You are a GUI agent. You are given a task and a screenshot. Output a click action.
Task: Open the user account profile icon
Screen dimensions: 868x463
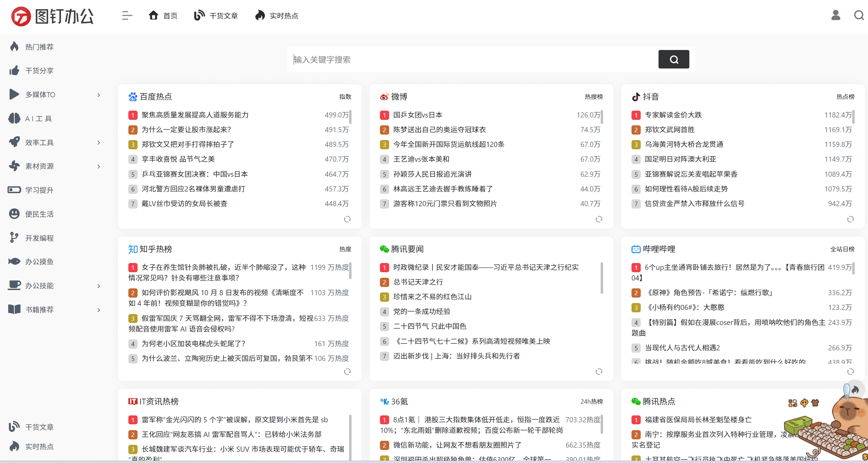click(x=836, y=15)
